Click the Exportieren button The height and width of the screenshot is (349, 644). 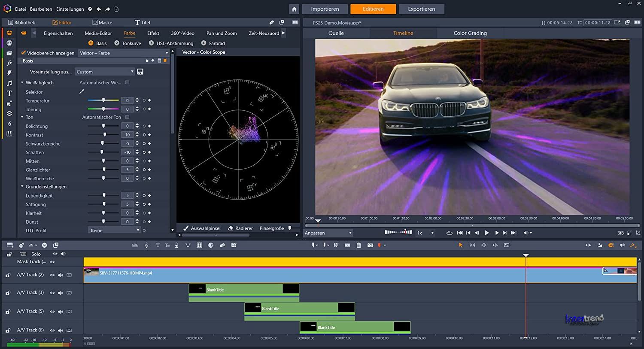(421, 9)
